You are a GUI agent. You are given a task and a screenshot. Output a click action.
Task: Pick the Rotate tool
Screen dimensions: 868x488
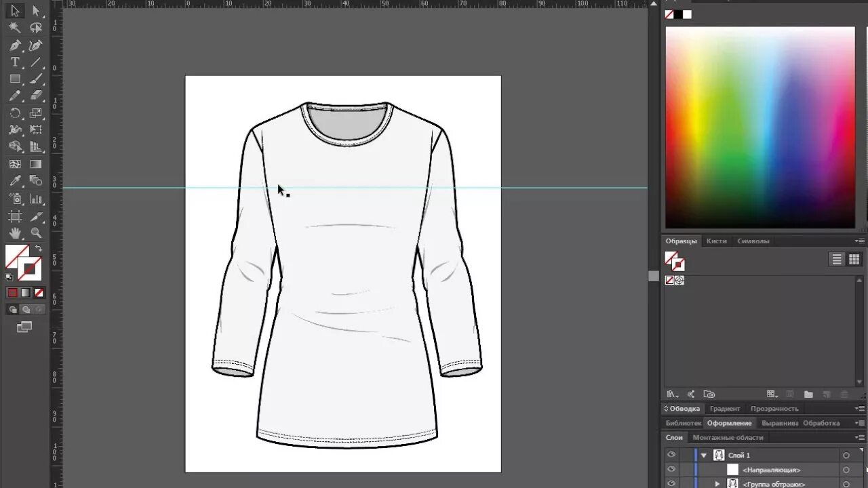[15, 113]
